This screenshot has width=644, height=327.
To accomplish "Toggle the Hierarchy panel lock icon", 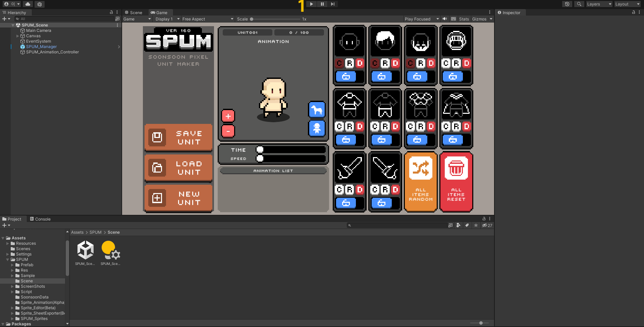I will (111, 12).
